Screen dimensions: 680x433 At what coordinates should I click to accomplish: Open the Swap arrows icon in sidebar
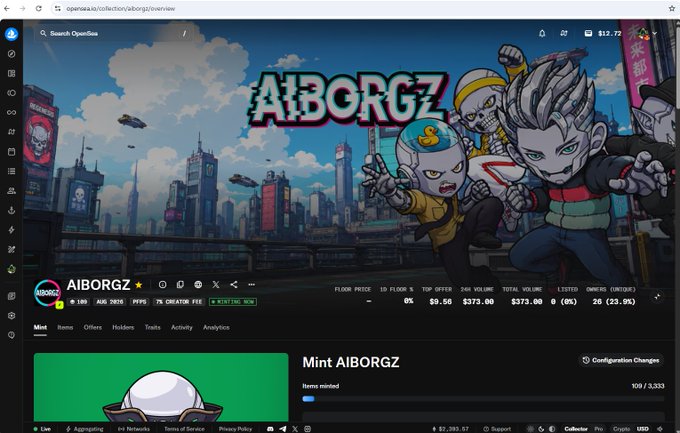[x=12, y=132]
